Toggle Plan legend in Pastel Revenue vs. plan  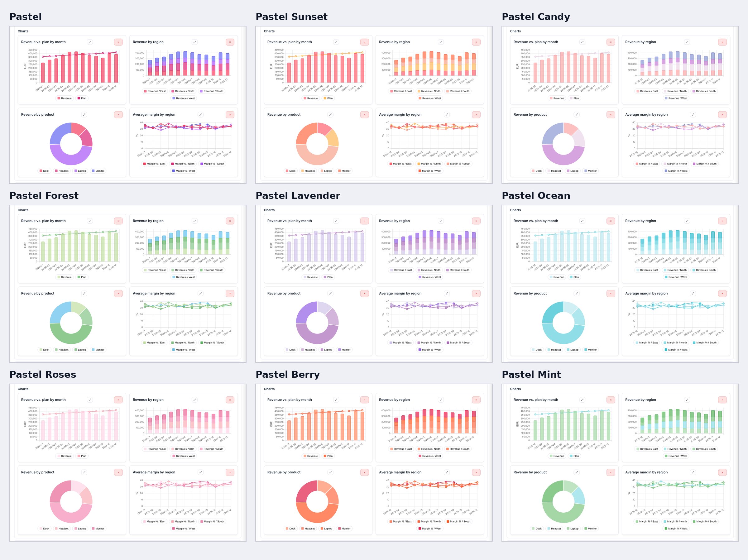pyautogui.click(x=82, y=98)
